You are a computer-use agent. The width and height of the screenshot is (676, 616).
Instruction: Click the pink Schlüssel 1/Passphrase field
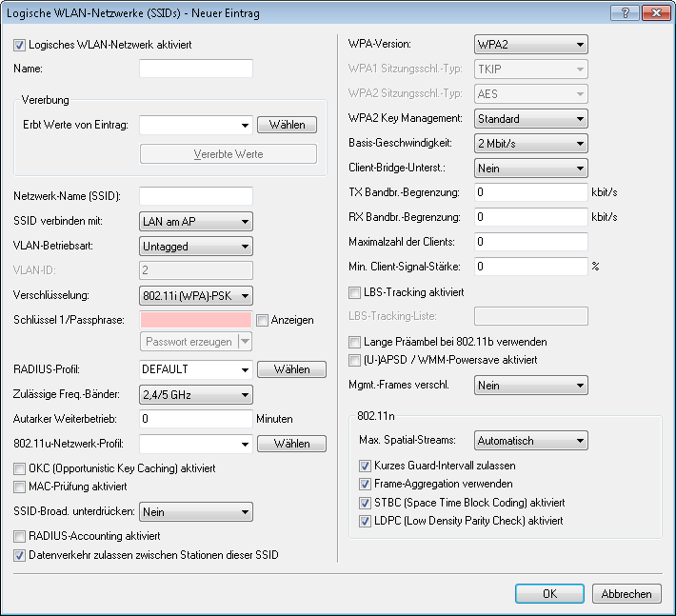click(x=195, y=320)
